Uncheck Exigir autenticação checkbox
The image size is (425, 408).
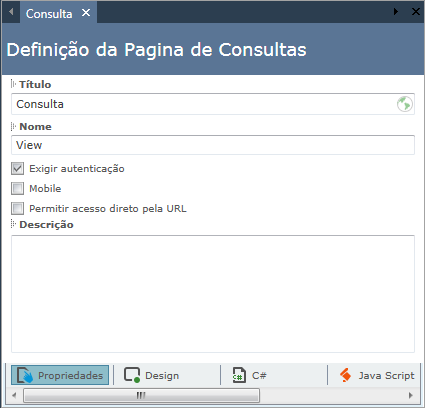(x=17, y=169)
